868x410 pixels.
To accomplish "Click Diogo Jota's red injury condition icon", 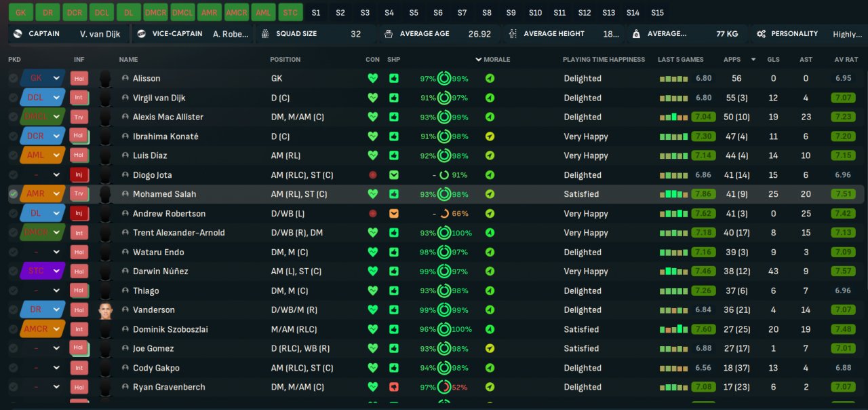I will point(372,175).
